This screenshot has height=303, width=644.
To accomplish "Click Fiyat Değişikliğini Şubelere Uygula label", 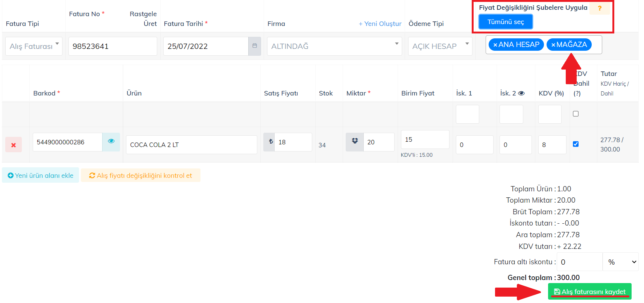I will (x=533, y=8).
